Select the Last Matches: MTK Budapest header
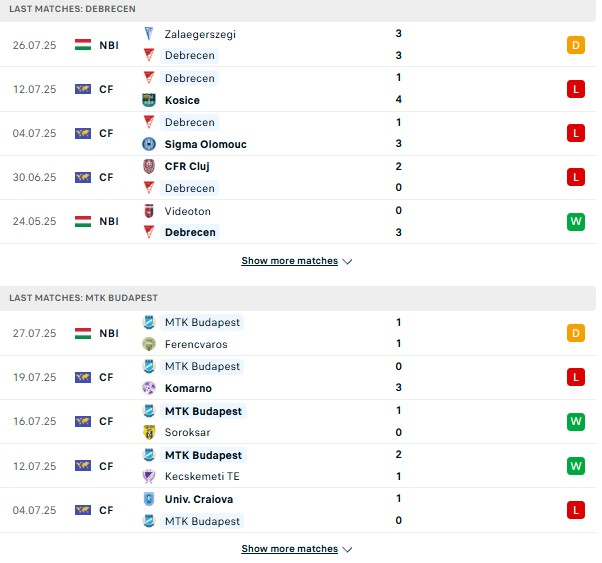The image size is (602, 563). pos(298,298)
